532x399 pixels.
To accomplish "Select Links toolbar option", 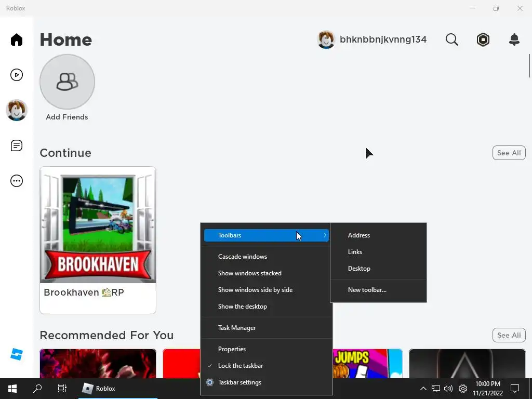I will point(378,252).
